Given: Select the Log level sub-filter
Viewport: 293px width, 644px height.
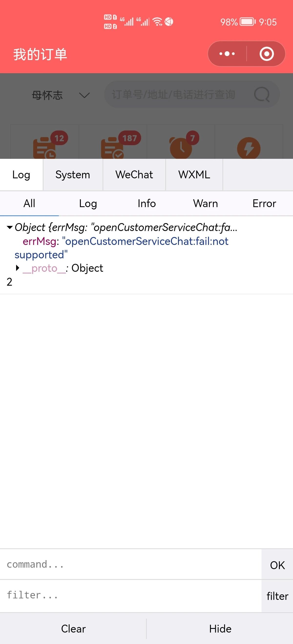Looking at the screenshot, I should click(88, 203).
